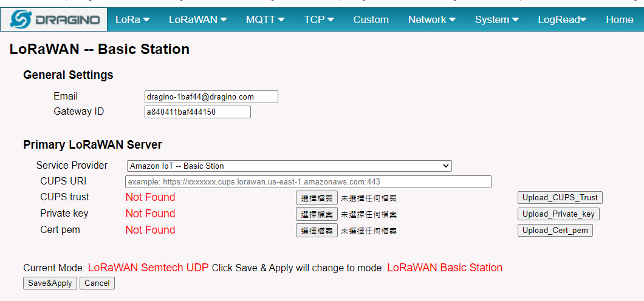
Task: Click the 'LoRaWAN -- Basic Station' page title
Action: [x=100, y=50]
